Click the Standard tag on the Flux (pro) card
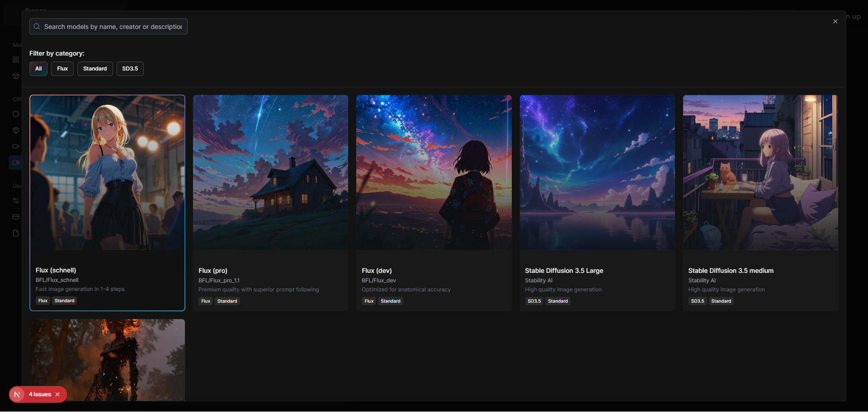 point(227,301)
